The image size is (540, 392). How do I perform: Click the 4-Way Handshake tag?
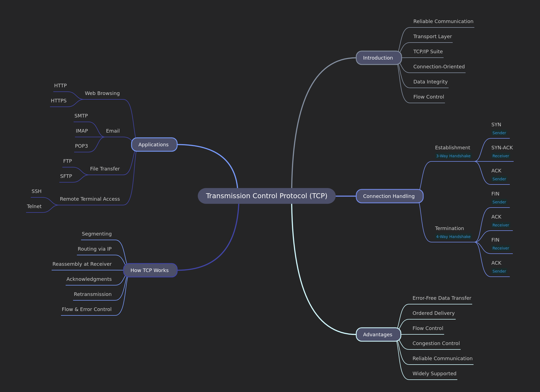tap(453, 237)
